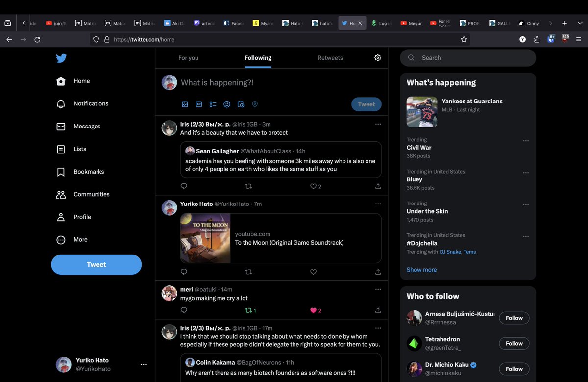
Task: Reload the page in the browser
Action: pyautogui.click(x=37, y=39)
